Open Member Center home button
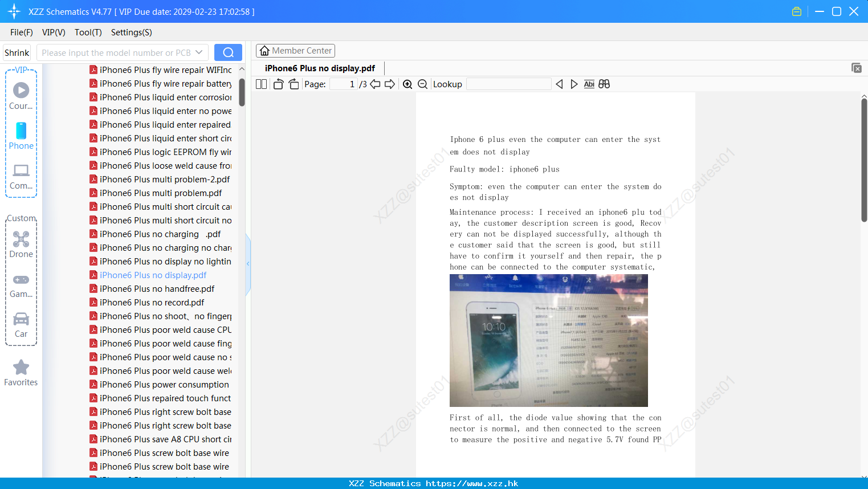This screenshot has height=489, width=868. tap(295, 51)
